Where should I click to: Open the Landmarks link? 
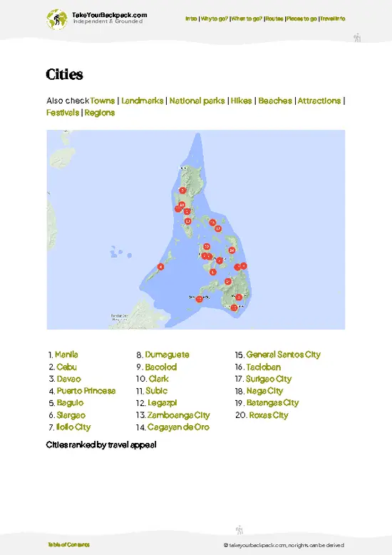[x=143, y=101]
